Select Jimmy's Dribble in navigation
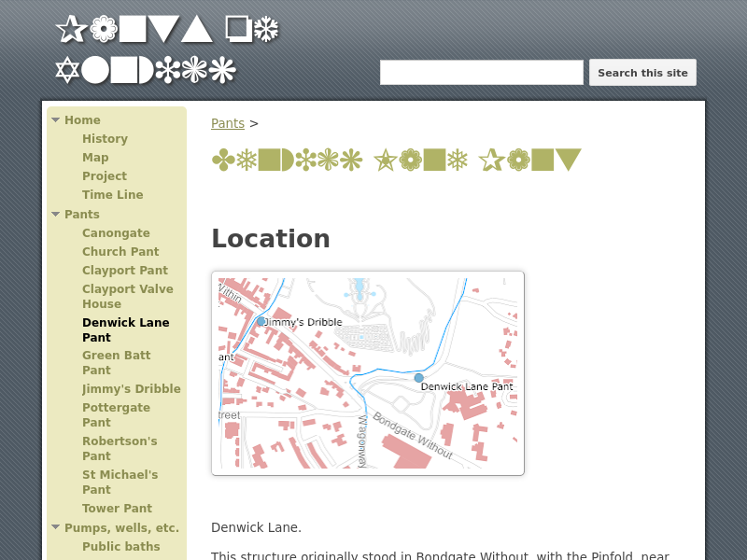This screenshot has width=747, height=560. click(x=131, y=389)
